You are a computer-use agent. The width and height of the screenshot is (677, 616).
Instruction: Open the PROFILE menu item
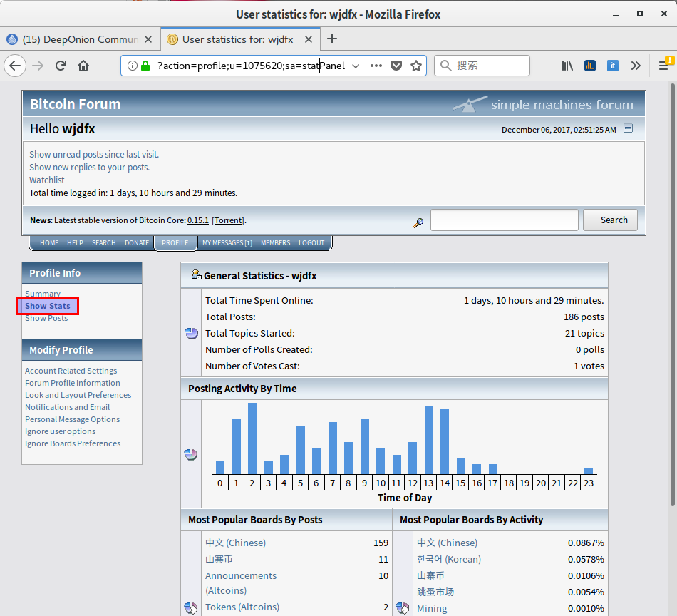point(175,243)
